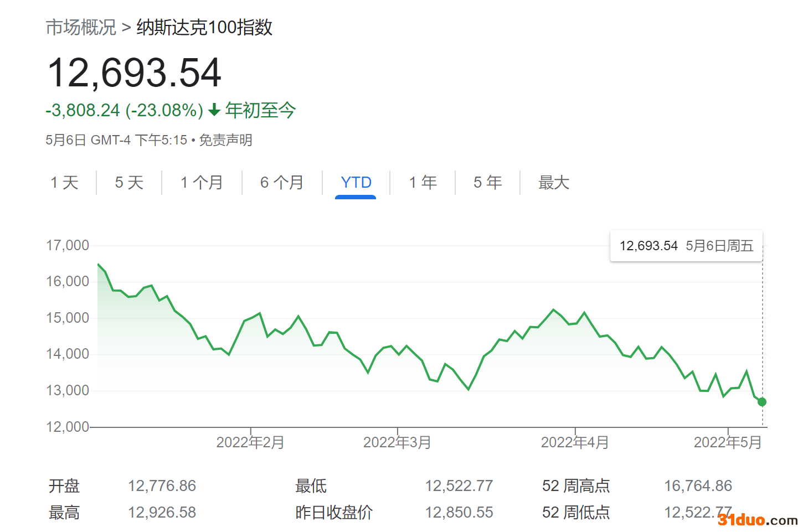808x532 pixels.
Task: Click the 2022年4月 x-axis label
Action: click(575, 442)
